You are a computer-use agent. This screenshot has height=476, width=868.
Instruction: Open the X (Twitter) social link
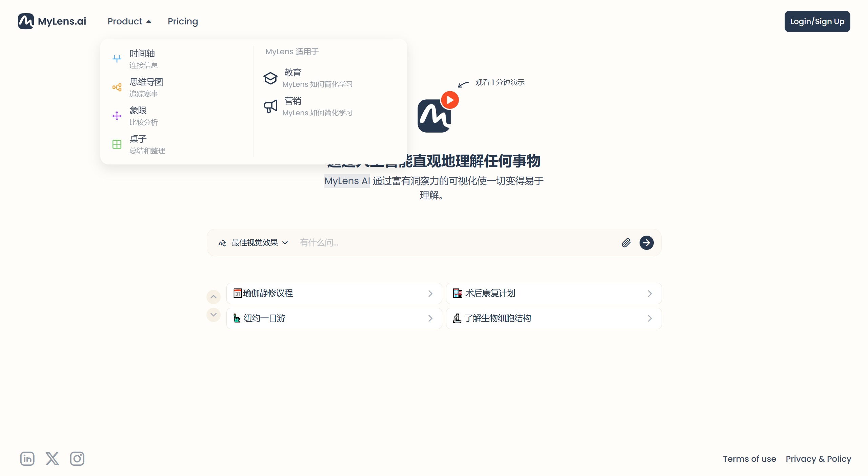coord(52,459)
